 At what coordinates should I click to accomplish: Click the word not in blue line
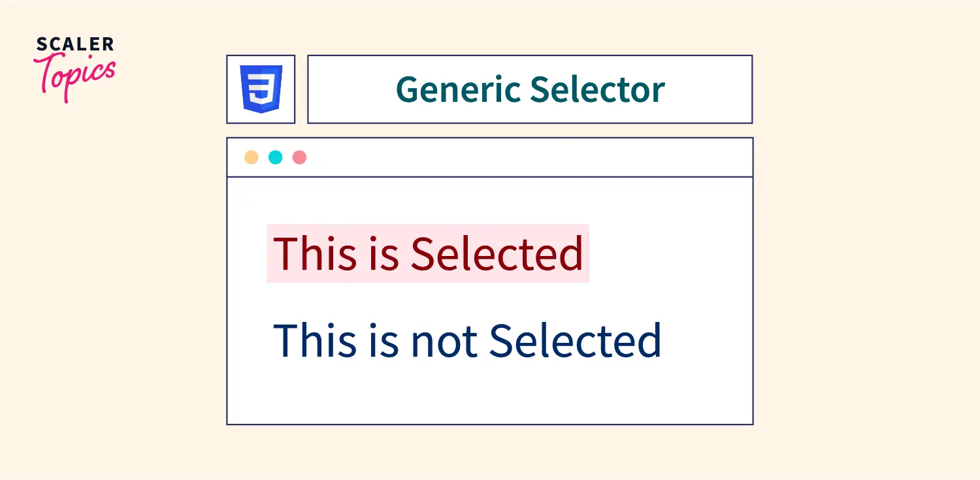[x=444, y=340]
